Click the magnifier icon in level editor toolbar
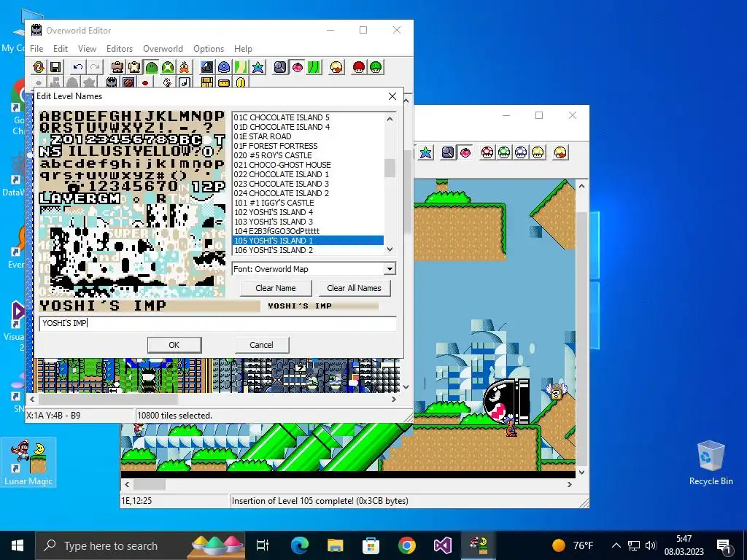The height and width of the screenshot is (560, 747). point(448,152)
